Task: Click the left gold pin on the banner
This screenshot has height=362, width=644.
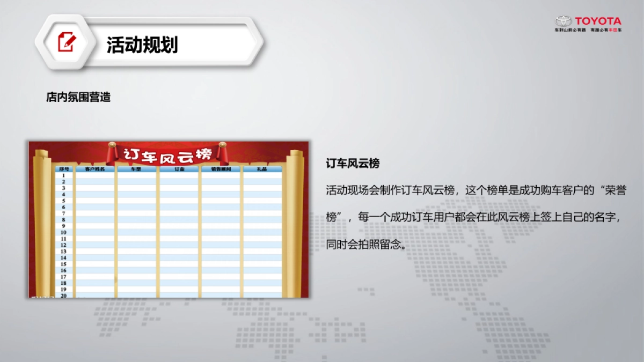Action: click(x=112, y=144)
